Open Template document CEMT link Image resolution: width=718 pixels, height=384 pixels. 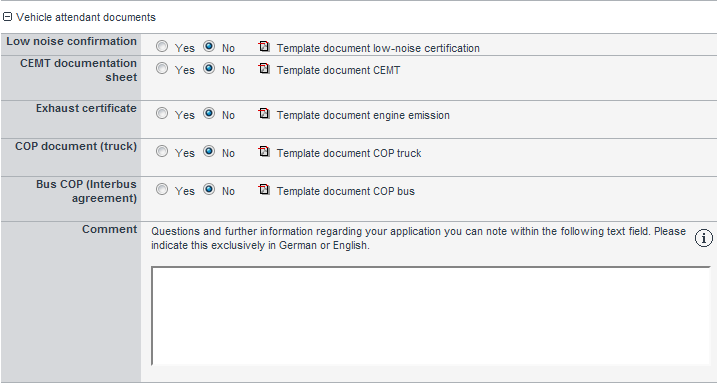(338, 70)
